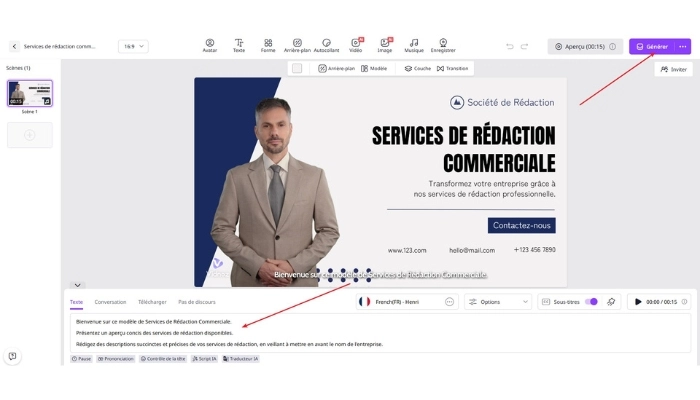Screen dimensions: 700x400
Task: Select the Texte tool
Action: (x=239, y=46)
